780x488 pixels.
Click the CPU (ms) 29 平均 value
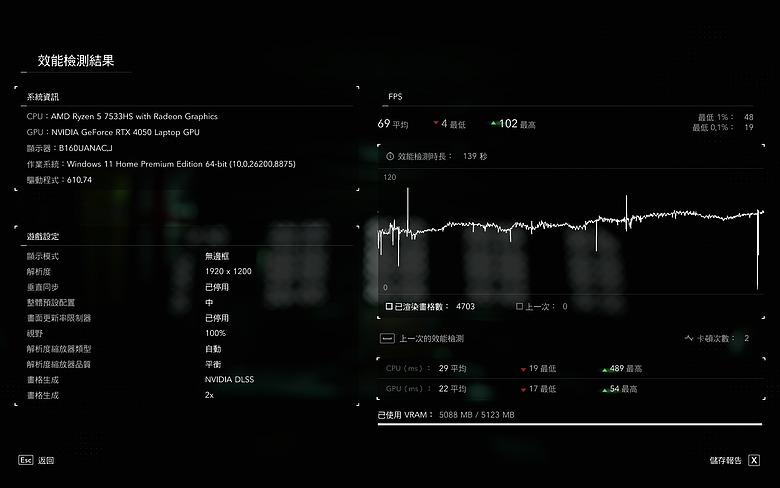point(452,369)
